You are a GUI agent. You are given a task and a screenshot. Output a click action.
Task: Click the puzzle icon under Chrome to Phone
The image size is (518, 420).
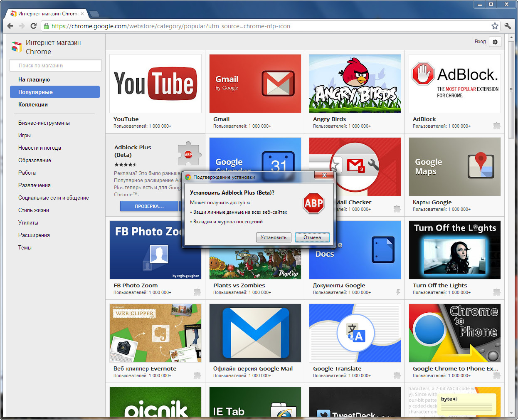tap(497, 375)
